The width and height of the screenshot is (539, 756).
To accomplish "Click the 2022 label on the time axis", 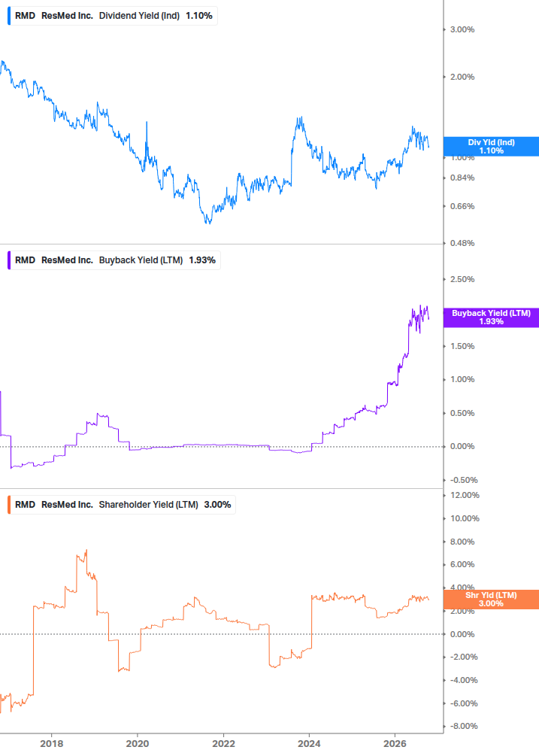I will coord(223,743).
